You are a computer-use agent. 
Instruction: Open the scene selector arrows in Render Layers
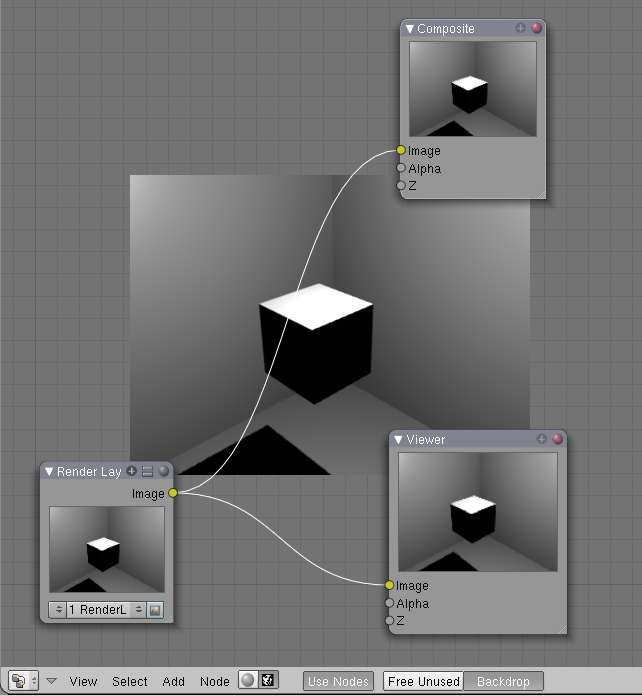58,610
